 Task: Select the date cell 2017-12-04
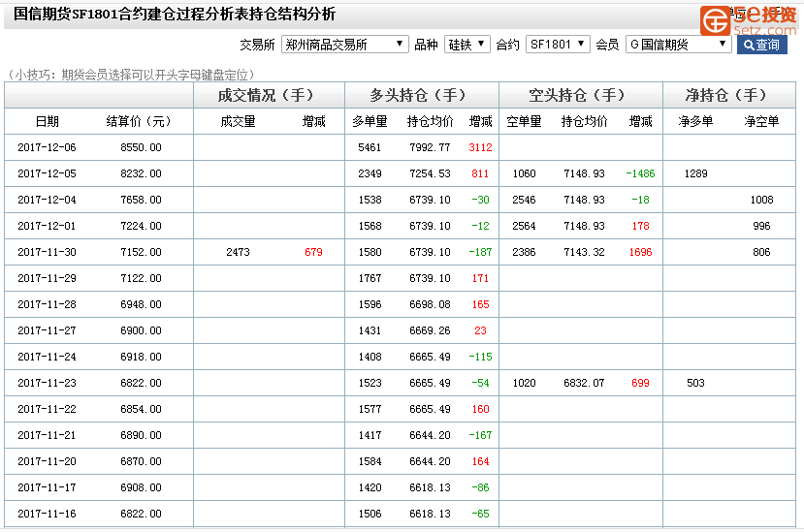[x=47, y=200]
